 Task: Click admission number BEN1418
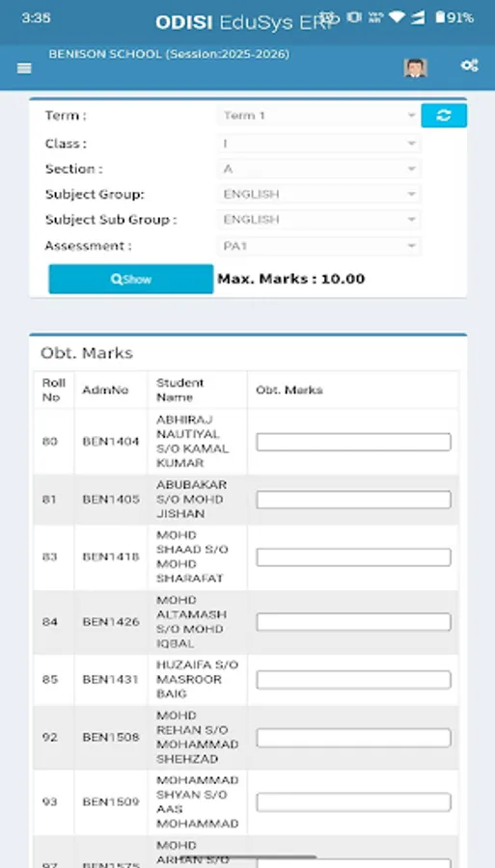111,556
